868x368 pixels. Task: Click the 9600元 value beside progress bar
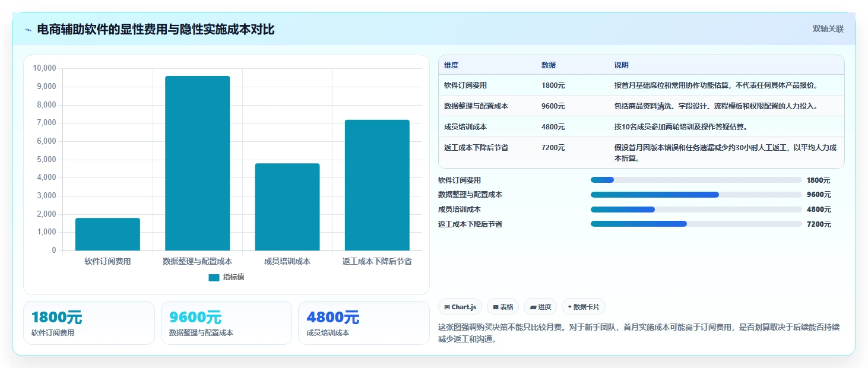coord(819,195)
